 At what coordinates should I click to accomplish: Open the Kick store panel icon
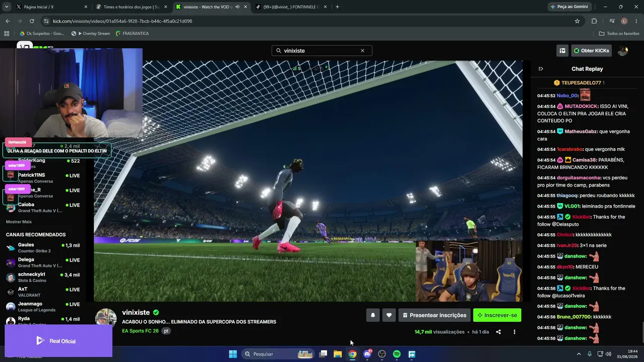coord(562,51)
